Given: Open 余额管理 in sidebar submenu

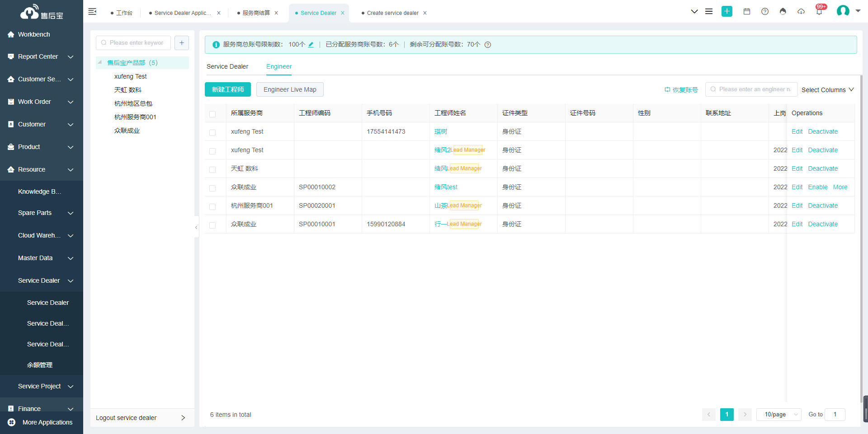Looking at the screenshot, I should (x=40, y=365).
